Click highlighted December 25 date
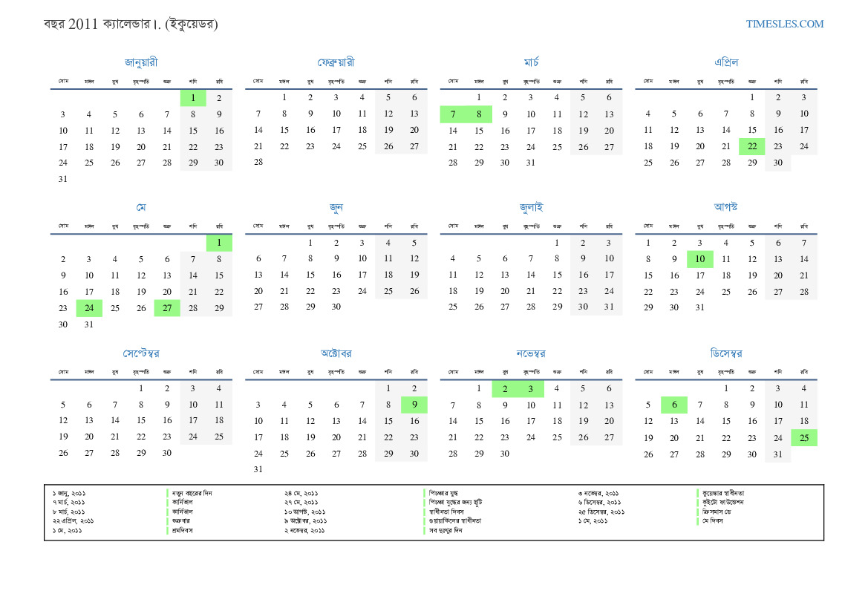 click(x=803, y=437)
